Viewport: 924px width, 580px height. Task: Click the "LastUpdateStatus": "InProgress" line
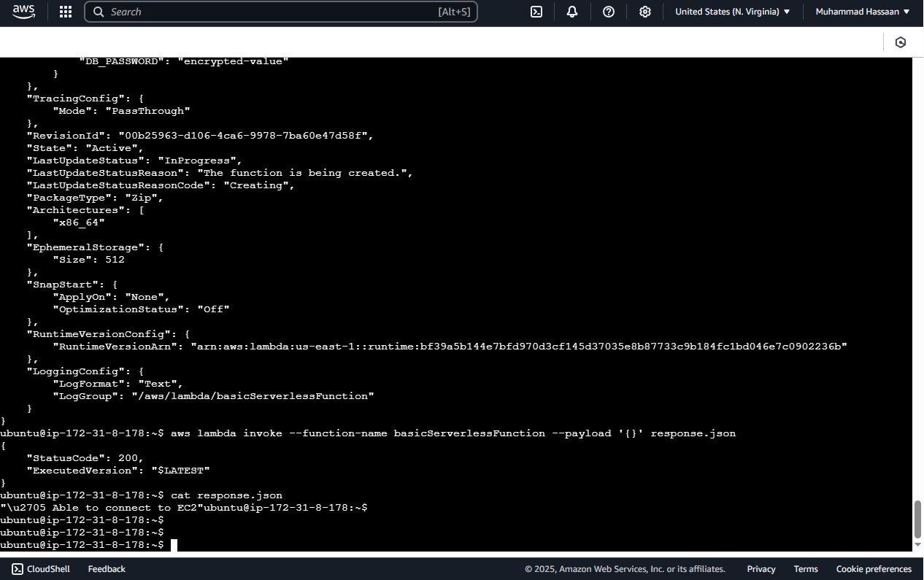coord(134,161)
